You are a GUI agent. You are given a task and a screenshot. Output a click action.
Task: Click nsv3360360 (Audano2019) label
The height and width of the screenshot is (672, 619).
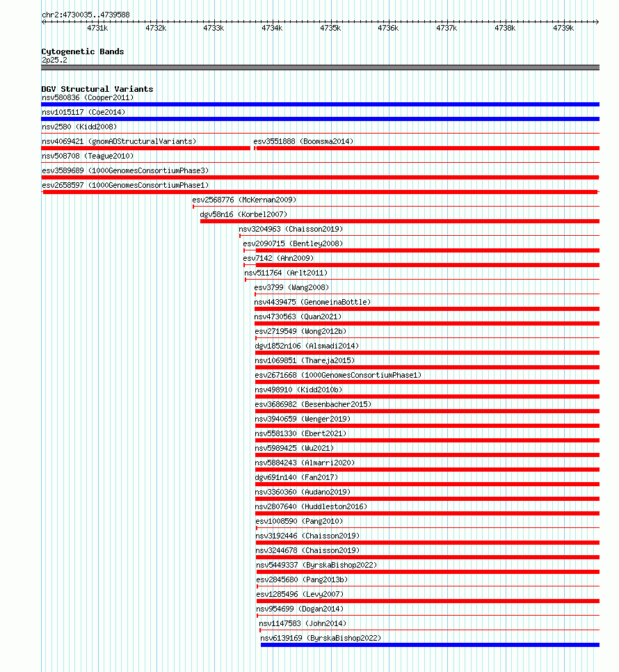[x=303, y=492]
